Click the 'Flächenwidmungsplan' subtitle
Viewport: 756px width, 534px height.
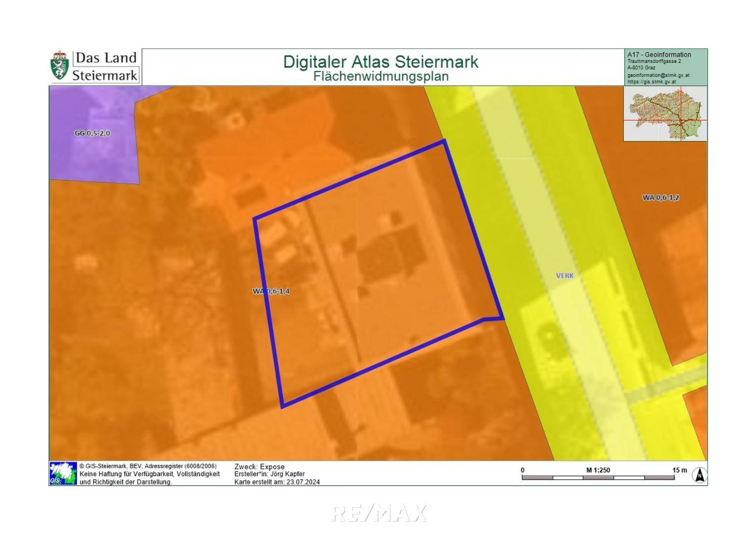pos(380,76)
